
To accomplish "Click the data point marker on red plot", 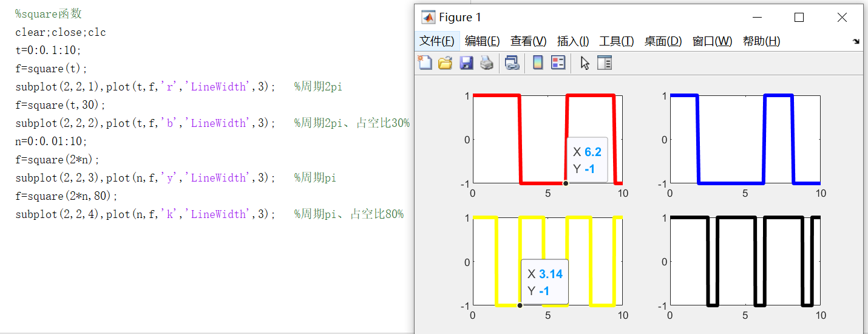I will point(565,183).
